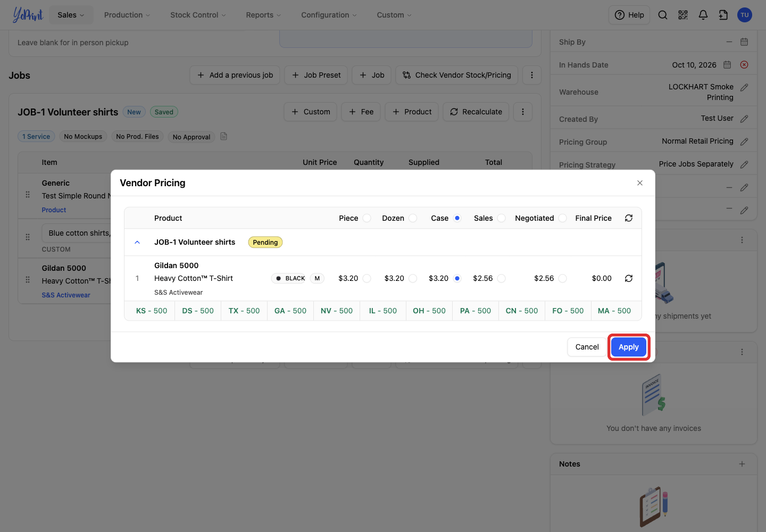Collapse the JOB-1 Volunteer shirts group
The image size is (766, 532).
[137, 242]
